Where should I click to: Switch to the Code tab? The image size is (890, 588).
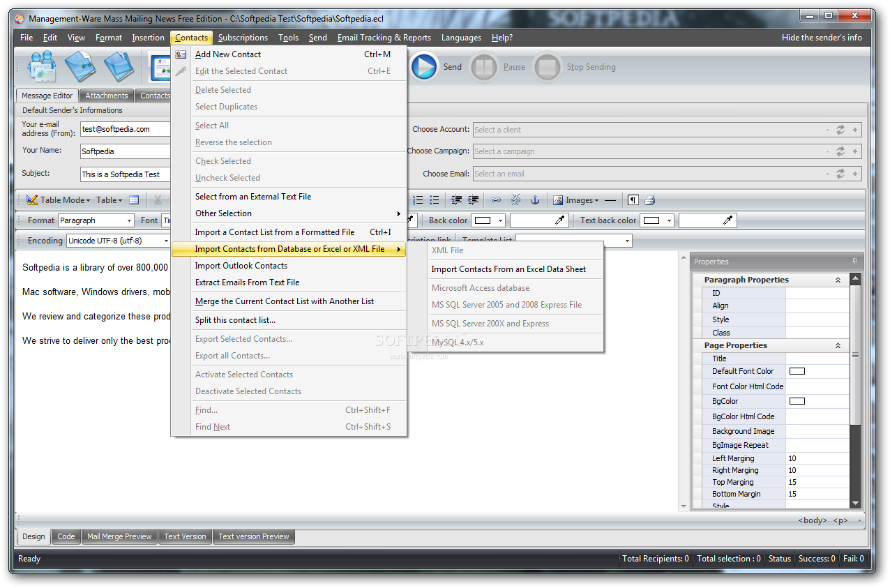pyautogui.click(x=66, y=536)
